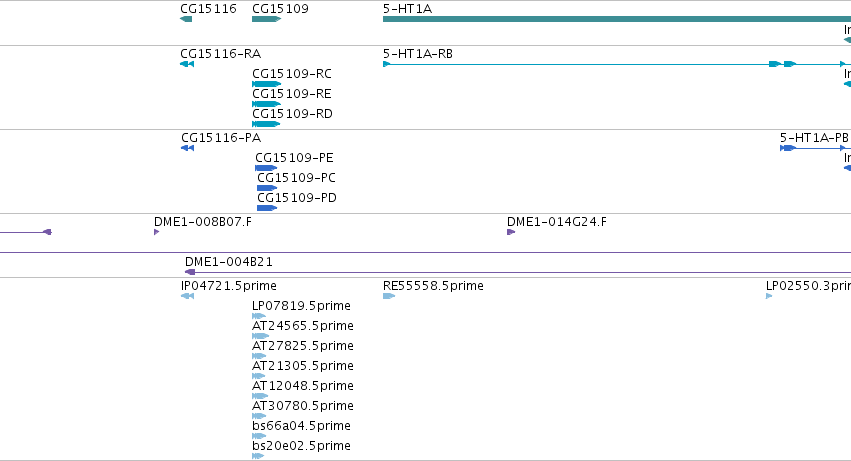
Task: Select the teal arrow glyph under CG15109
Action: pyautogui.click(x=266, y=19)
